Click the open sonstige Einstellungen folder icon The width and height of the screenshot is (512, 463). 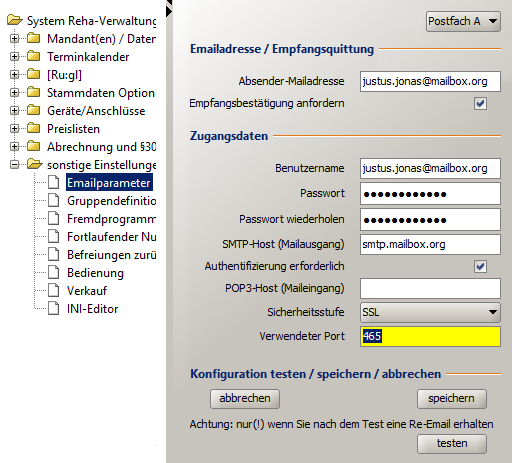tap(34, 164)
